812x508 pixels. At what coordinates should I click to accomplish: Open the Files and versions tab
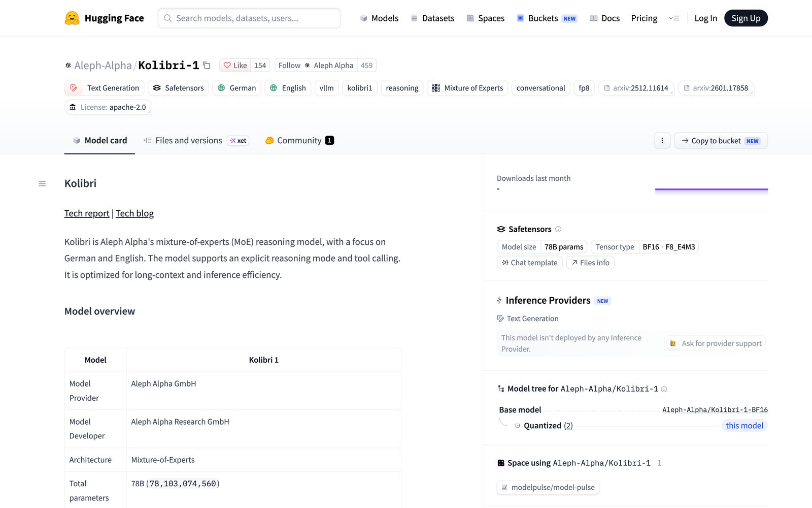coord(196,141)
